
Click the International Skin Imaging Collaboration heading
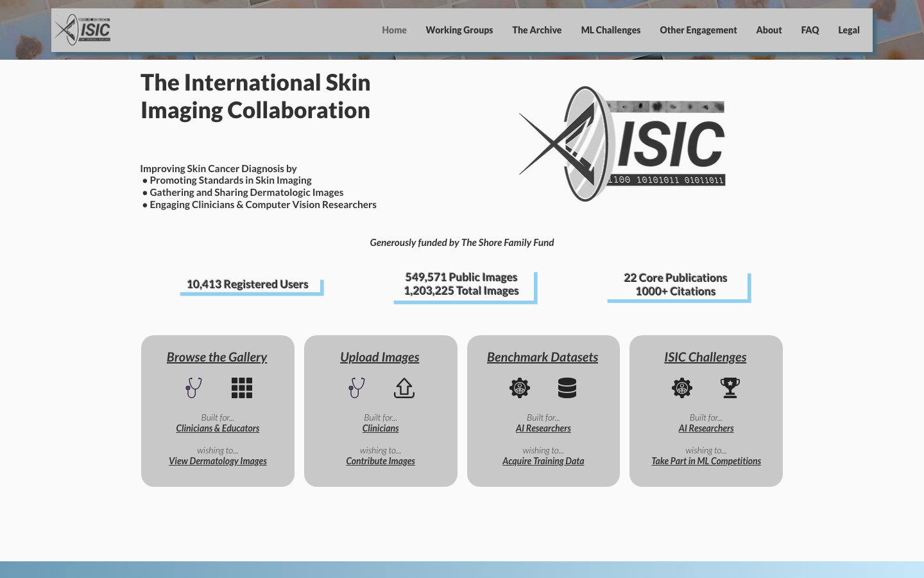point(255,96)
